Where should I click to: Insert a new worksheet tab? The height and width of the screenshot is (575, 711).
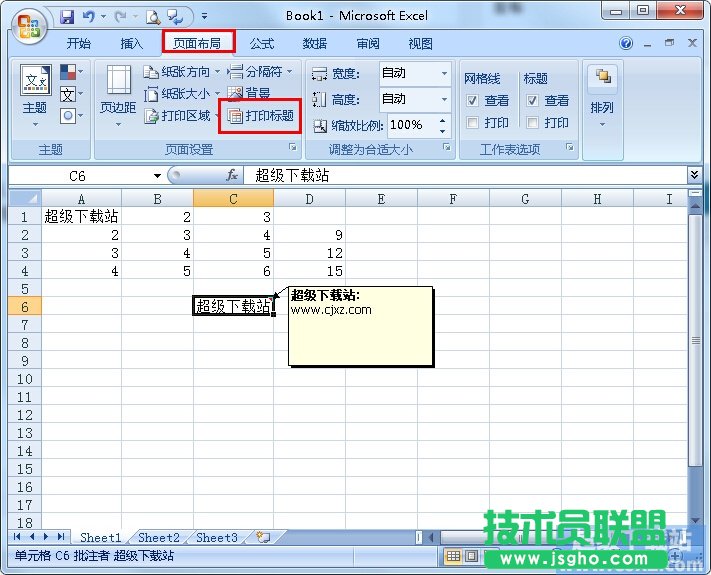coord(263,537)
